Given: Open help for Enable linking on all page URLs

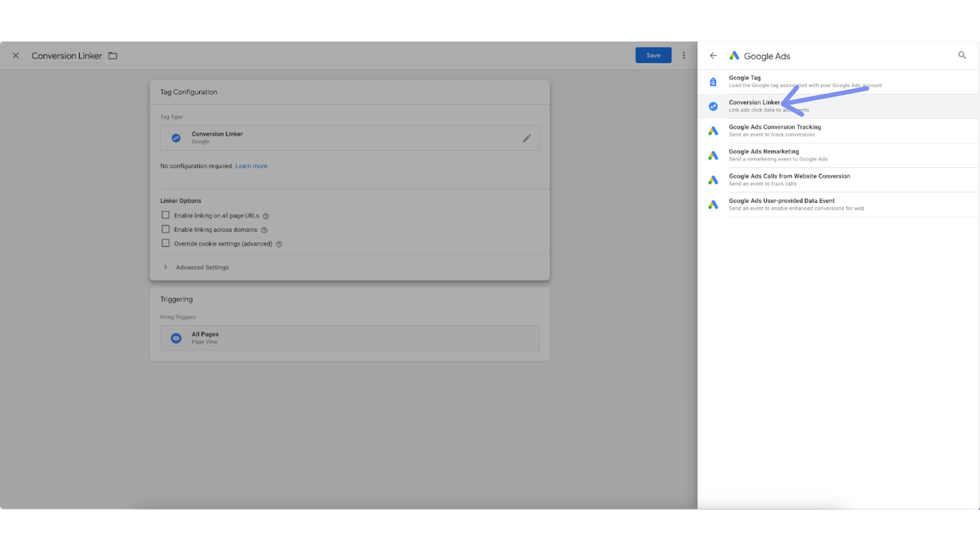Looking at the screenshot, I should pyautogui.click(x=266, y=216).
